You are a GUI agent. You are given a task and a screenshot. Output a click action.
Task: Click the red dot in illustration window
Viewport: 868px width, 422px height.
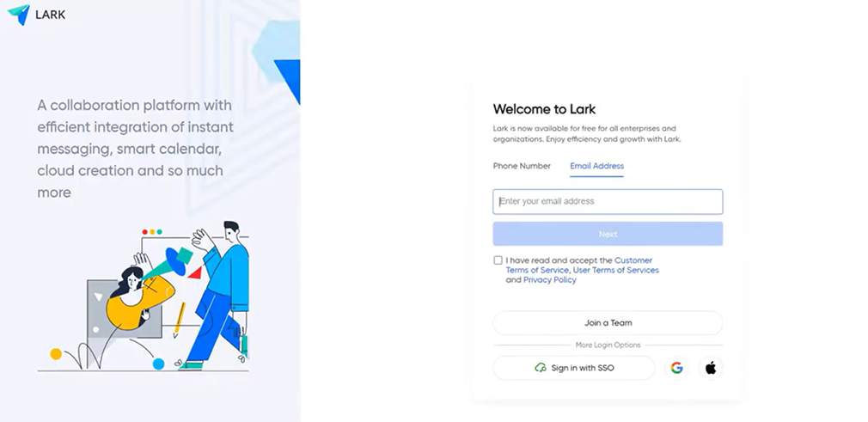click(x=144, y=232)
